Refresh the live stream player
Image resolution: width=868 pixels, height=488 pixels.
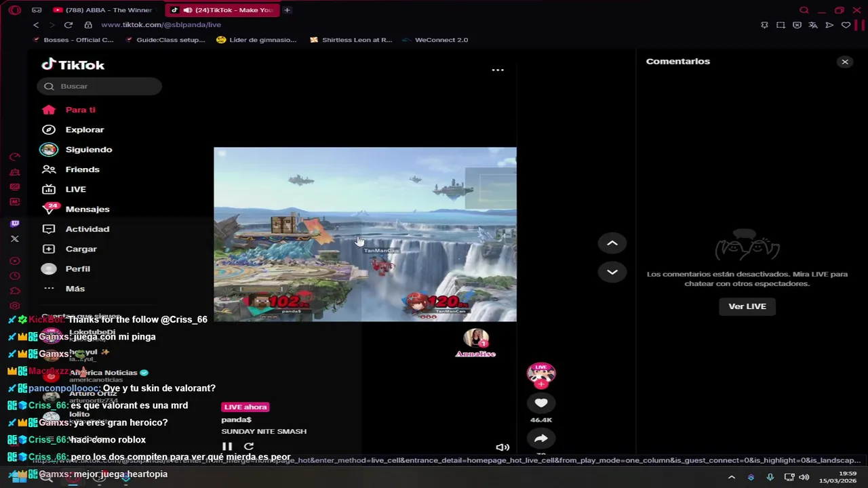click(x=249, y=447)
